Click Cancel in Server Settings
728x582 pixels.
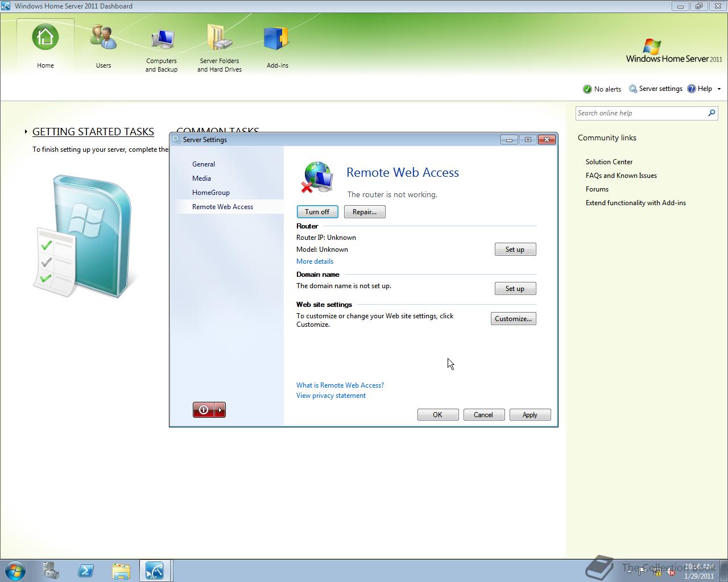pyautogui.click(x=484, y=415)
